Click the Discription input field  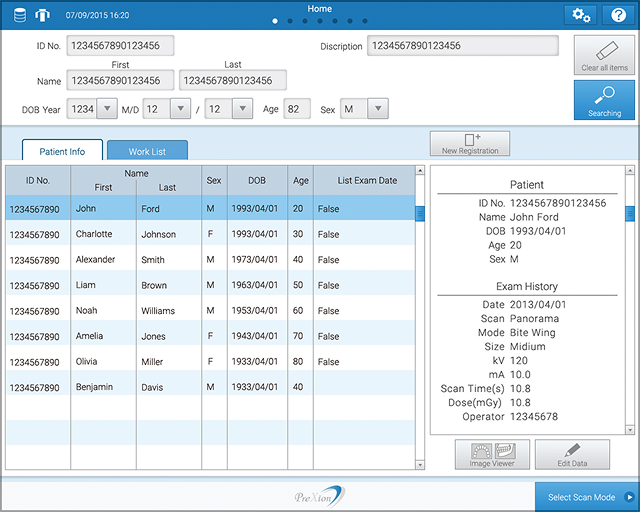point(462,46)
